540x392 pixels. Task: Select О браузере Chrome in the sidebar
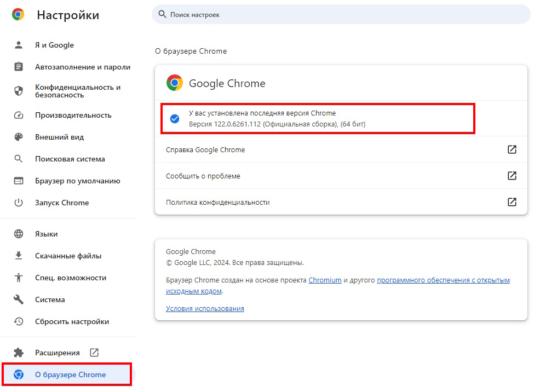[68, 374]
